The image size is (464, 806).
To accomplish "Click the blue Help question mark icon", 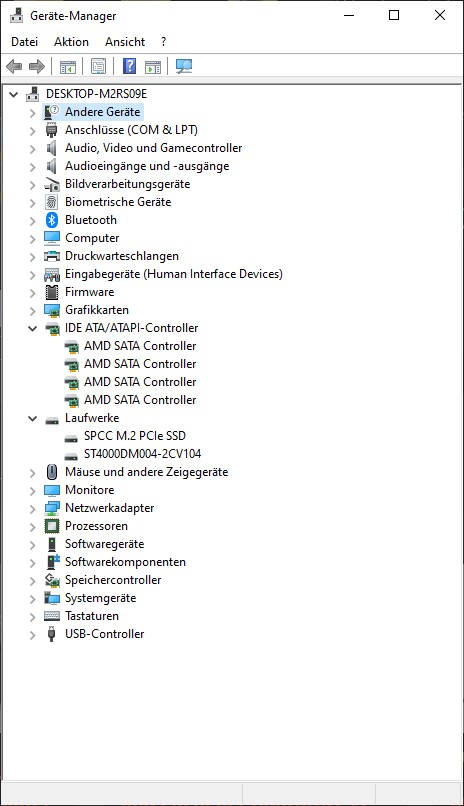I will (x=129, y=66).
